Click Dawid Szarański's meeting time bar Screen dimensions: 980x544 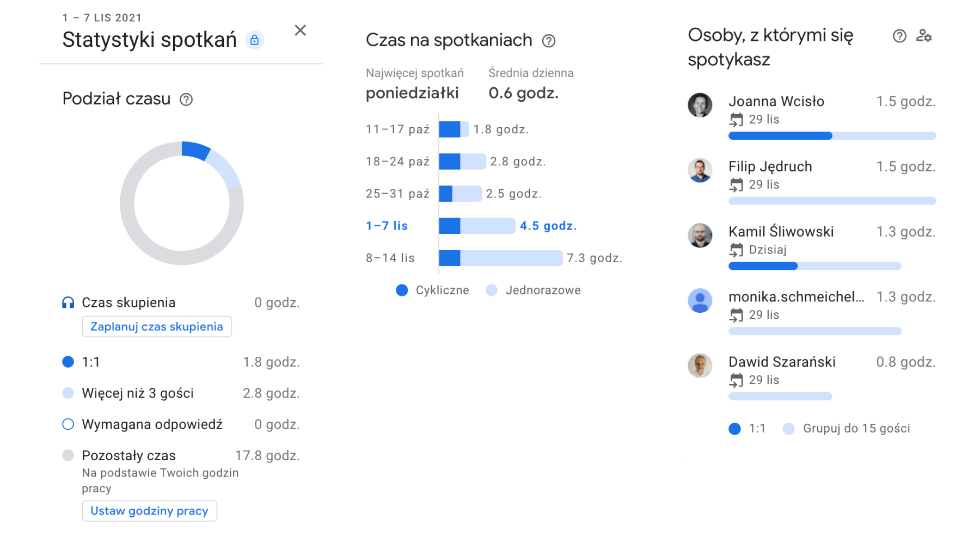780,397
